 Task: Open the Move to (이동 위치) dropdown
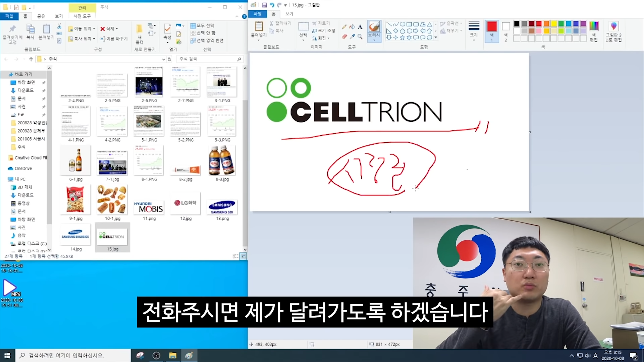[x=82, y=29]
